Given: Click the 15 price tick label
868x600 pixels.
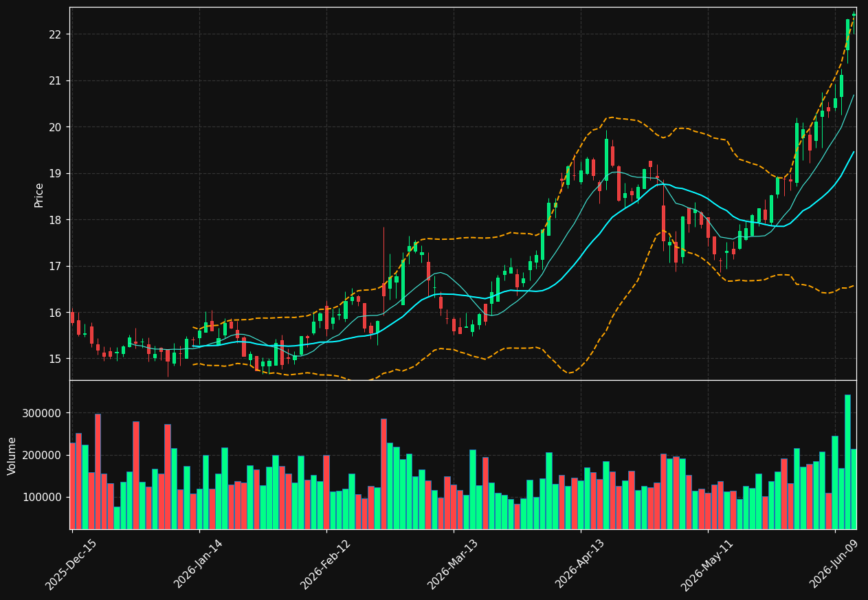Looking at the screenshot, I should (55, 359).
